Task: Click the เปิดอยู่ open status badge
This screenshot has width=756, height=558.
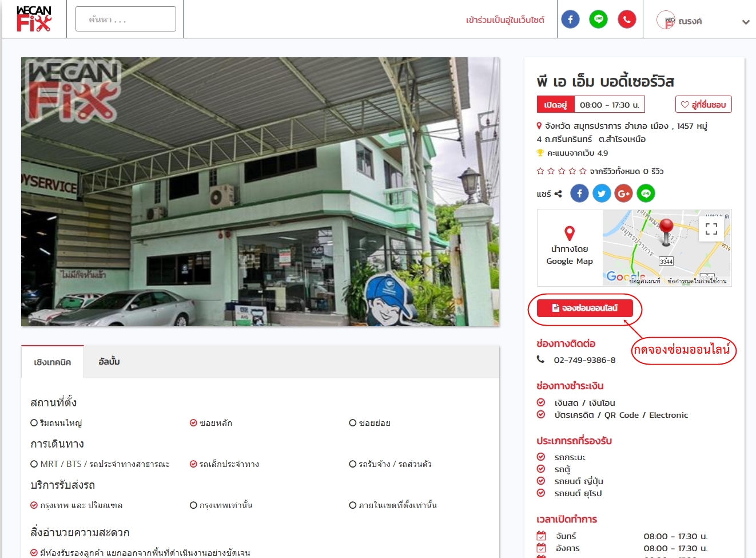Action: click(555, 105)
